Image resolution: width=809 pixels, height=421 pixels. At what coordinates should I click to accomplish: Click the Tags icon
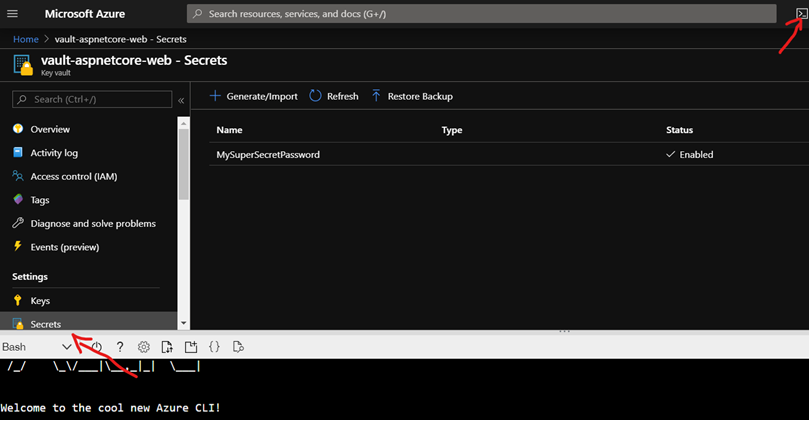pos(18,199)
